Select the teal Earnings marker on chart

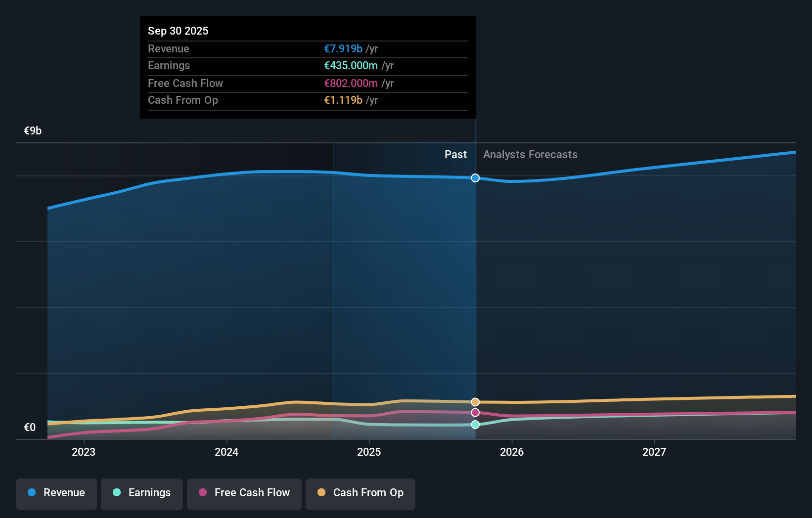tap(475, 425)
